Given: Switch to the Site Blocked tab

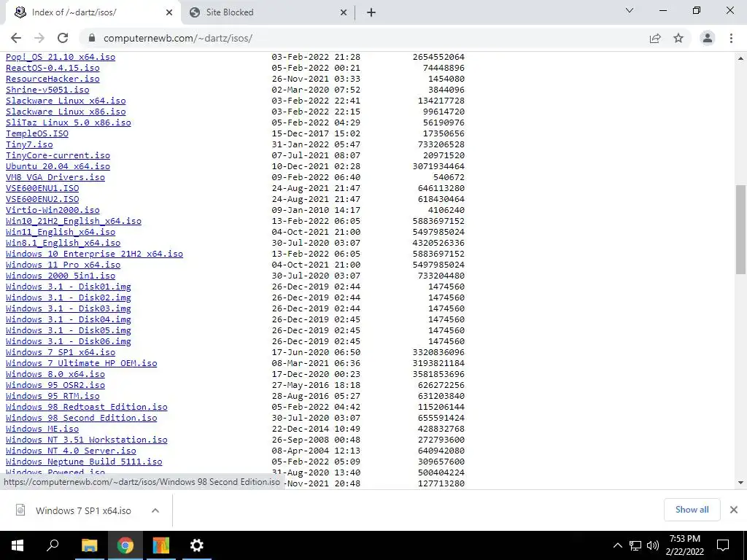Looking at the screenshot, I should coord(268,12).
